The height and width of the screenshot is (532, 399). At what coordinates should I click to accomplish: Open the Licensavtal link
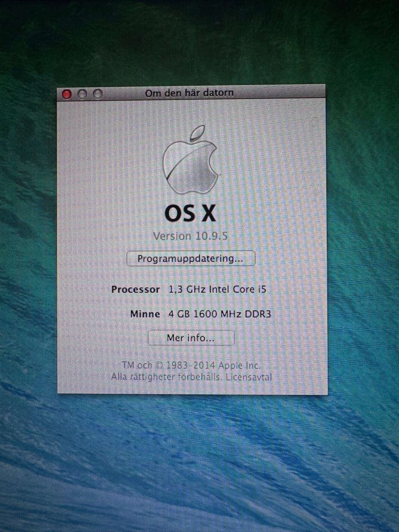pyautogui.click(x=249, y=377)
